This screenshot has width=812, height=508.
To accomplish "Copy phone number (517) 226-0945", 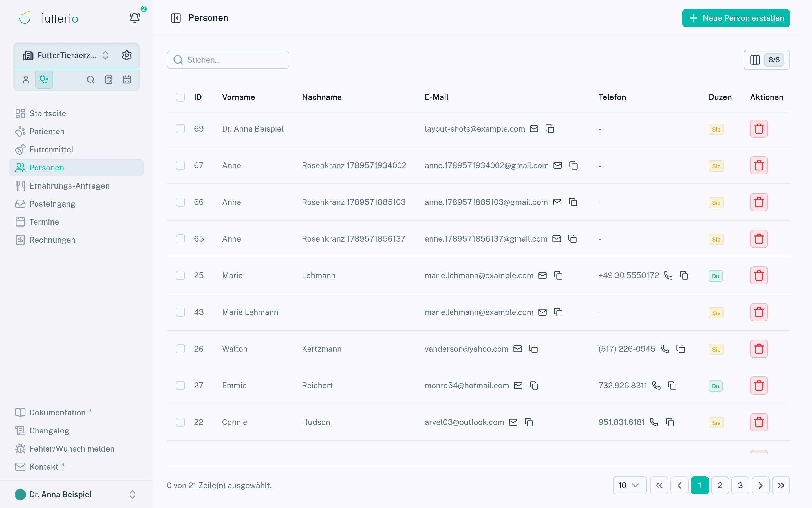I will click(680, 349).
